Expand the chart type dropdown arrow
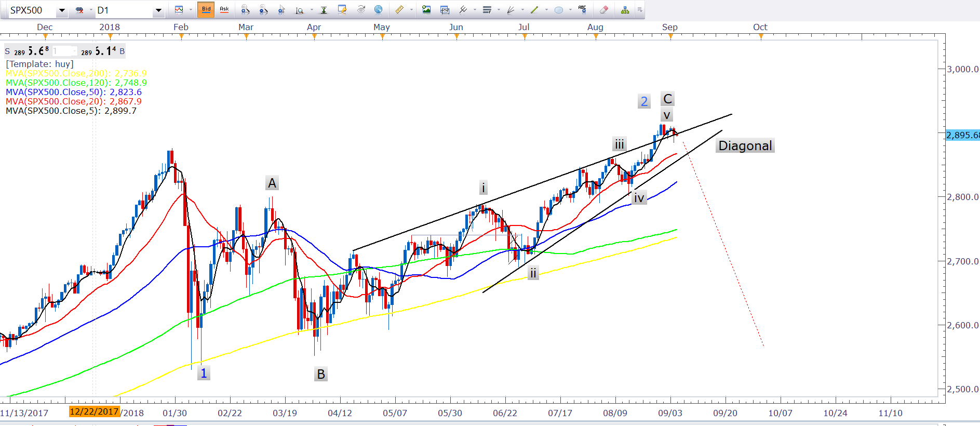The image size is (980, 426). tap(191, 10)
